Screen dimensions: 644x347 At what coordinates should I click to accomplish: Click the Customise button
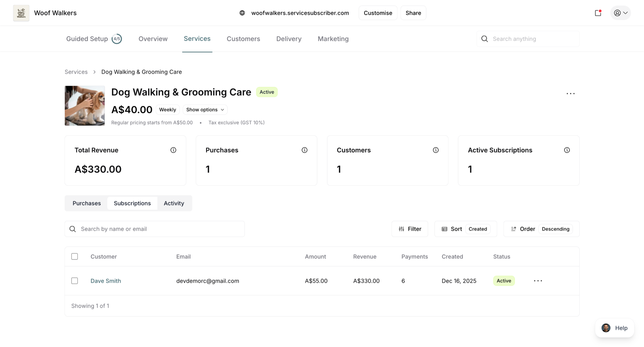click(378, 13)
